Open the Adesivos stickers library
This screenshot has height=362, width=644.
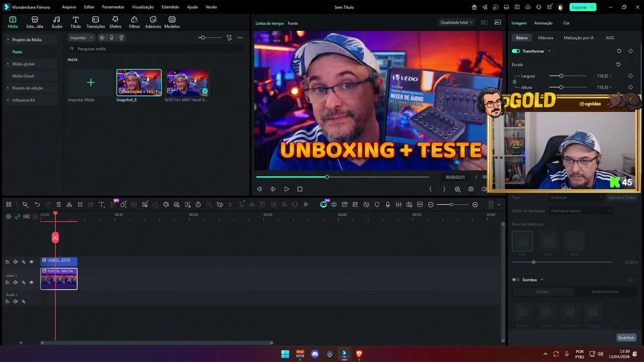click(153, 22)
